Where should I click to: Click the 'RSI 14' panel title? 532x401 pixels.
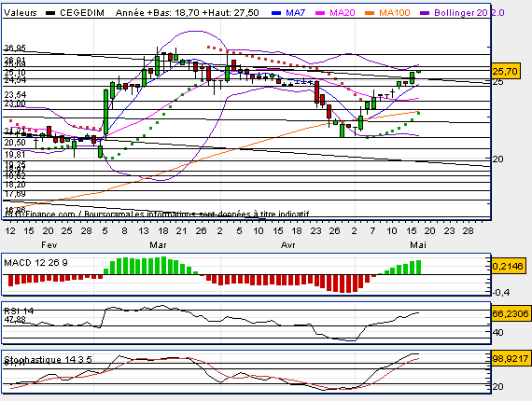click(x=19, y=311)
